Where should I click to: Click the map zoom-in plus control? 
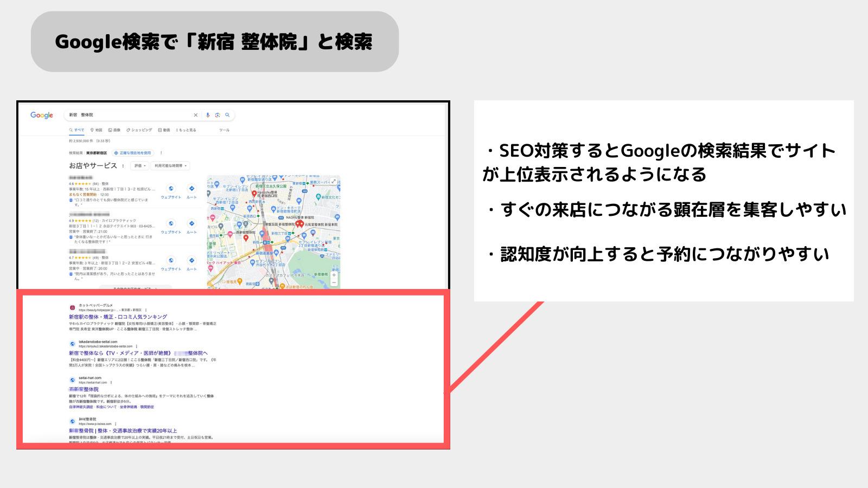334,275
